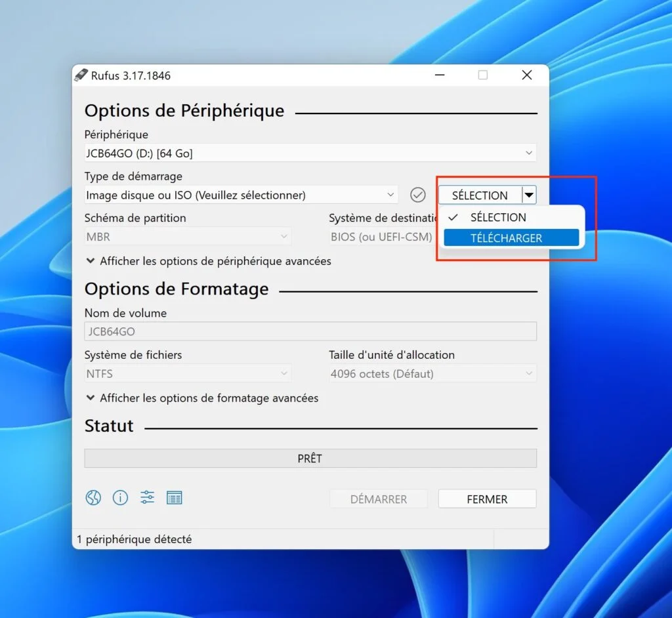This screenshot has width=672, height=618.
Task: Click the '1 périphérique détecté' status text
Action: tap(134, 539)
